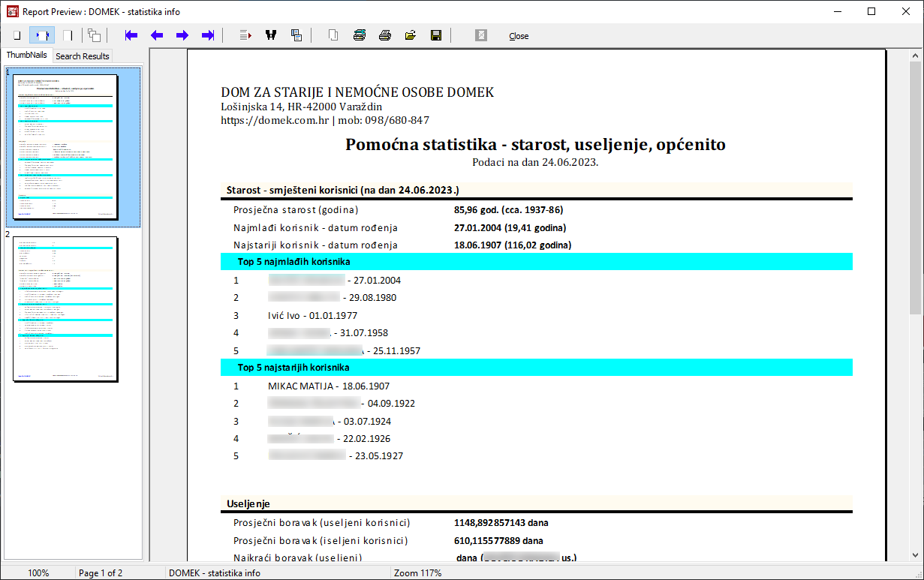
Task: Go to the first page of the report
Action: click(x=131, y=35)
